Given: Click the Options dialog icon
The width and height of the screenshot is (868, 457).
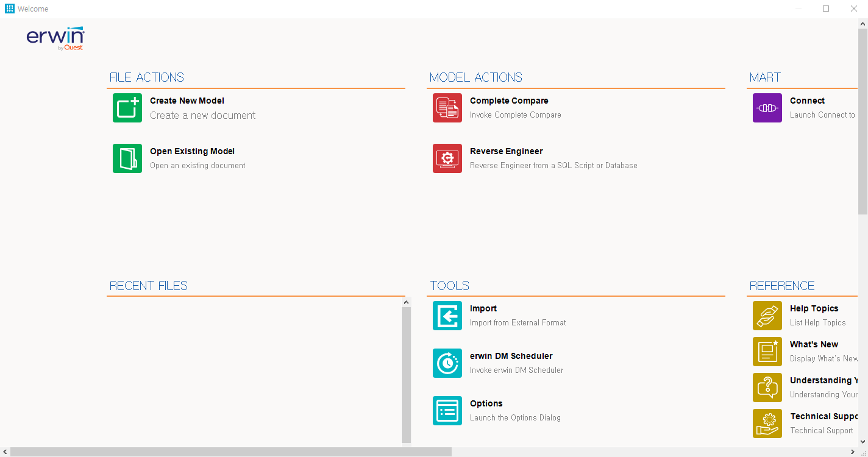Looking at the screenshot, I should 447,411.
